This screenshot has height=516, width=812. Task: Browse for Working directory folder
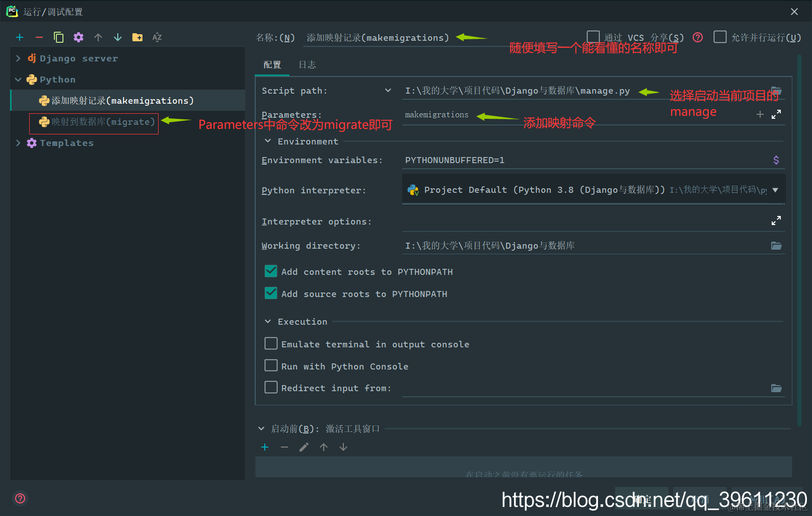tap(776, 246)
